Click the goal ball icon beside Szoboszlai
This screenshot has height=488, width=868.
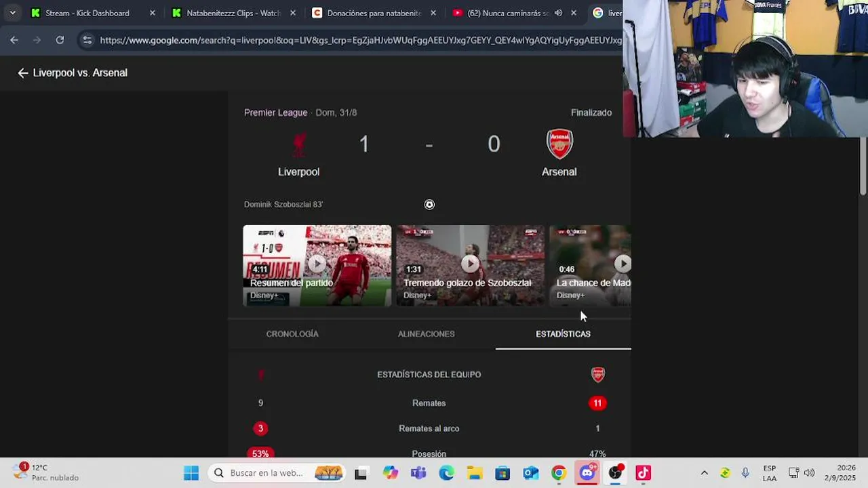(x=429, y=205)
